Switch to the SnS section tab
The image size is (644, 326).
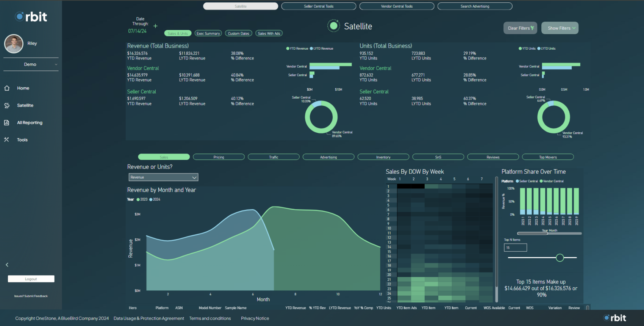[438, 157]
